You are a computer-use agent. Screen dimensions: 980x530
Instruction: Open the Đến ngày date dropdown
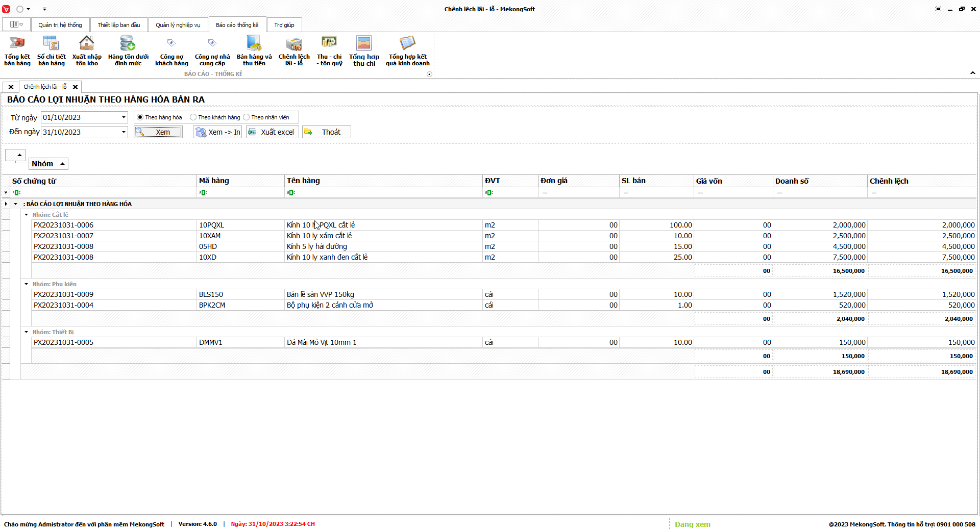pyautogui.click(x=124, y=132)
